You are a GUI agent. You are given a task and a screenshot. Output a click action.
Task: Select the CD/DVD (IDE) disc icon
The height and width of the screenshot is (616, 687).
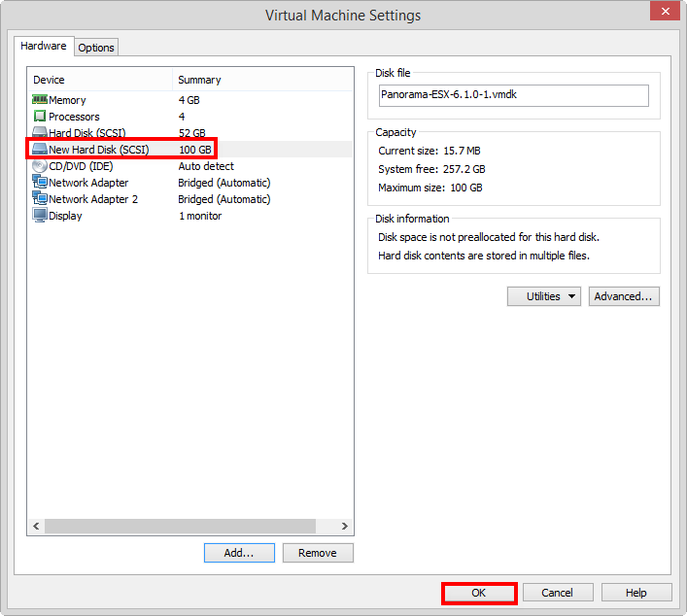[40, 166]
